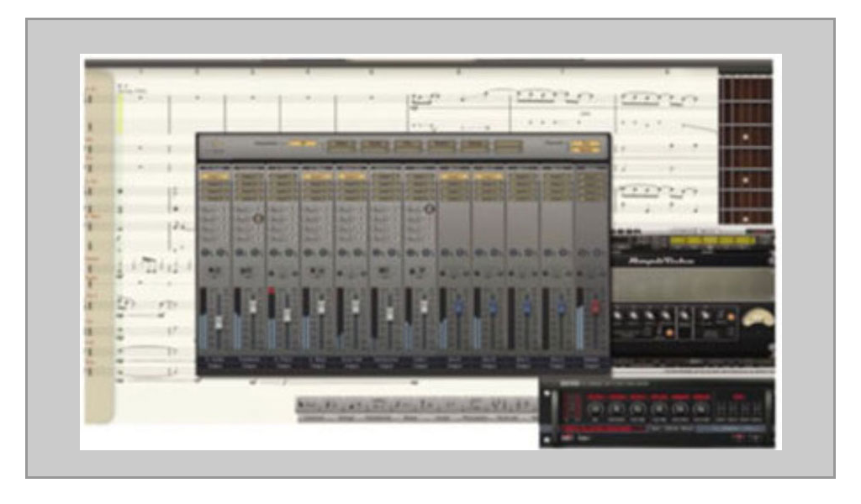Click the red fader on the master channel
The image size is (861, 504).
click(x=595, y=307)
